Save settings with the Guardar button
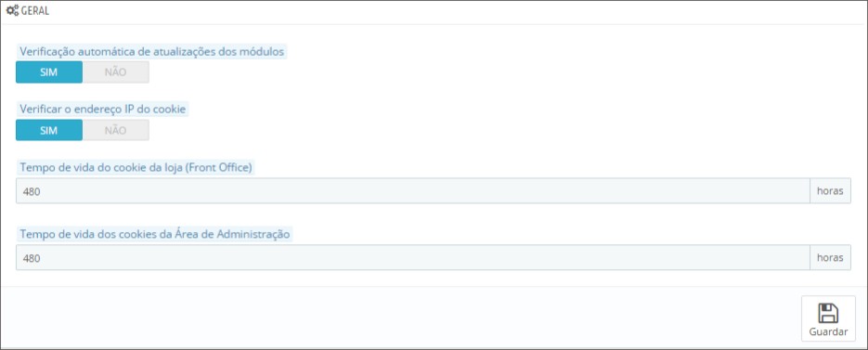868x350 pixels. point(828,318)
